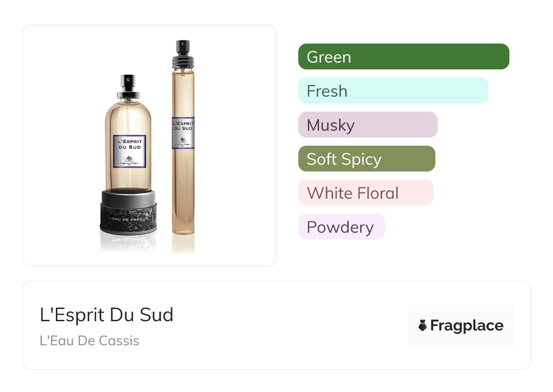Click the Fragplace brand name text
The width and height of the screenshot is (553, 392).
coord(467,325)
